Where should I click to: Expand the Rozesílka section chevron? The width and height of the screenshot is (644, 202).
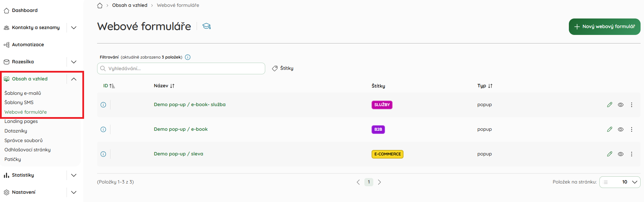point(74,62)
